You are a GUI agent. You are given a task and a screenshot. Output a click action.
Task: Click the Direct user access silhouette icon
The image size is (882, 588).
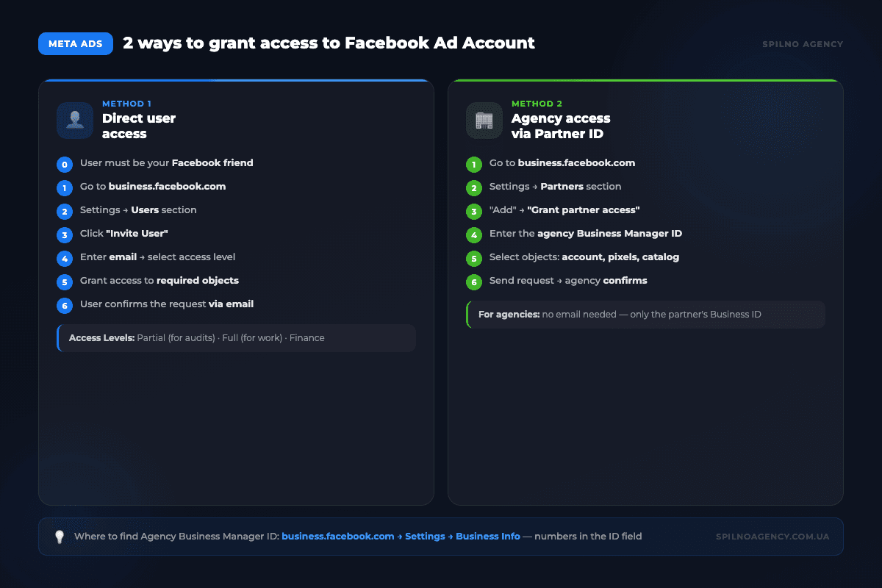pyautogui.click(x=75, y=121)
